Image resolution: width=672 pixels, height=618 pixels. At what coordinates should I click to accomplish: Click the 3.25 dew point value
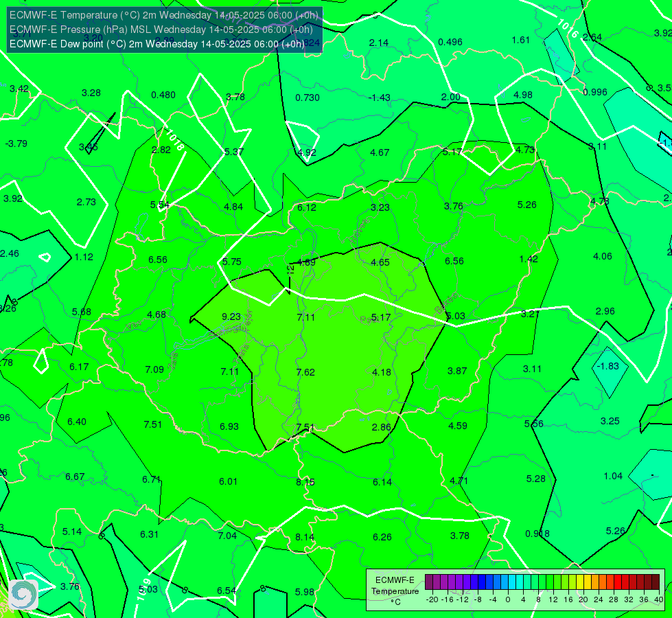[x=610, y=421]
